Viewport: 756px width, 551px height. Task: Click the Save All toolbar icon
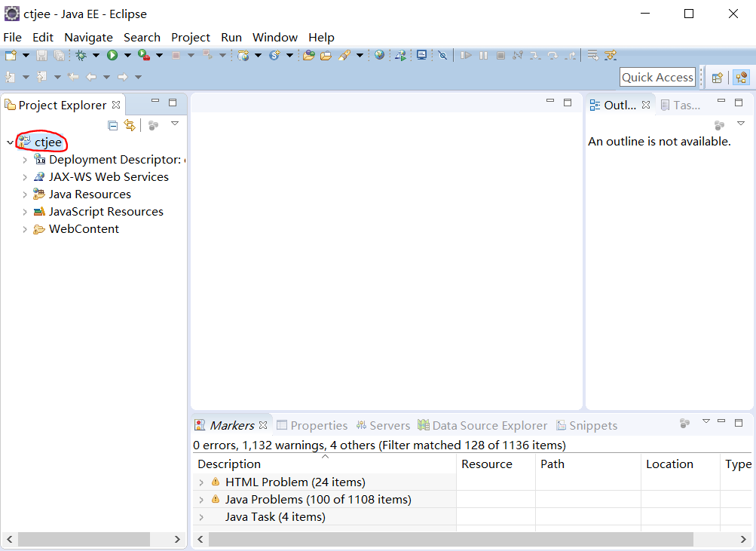pos(60,56)
